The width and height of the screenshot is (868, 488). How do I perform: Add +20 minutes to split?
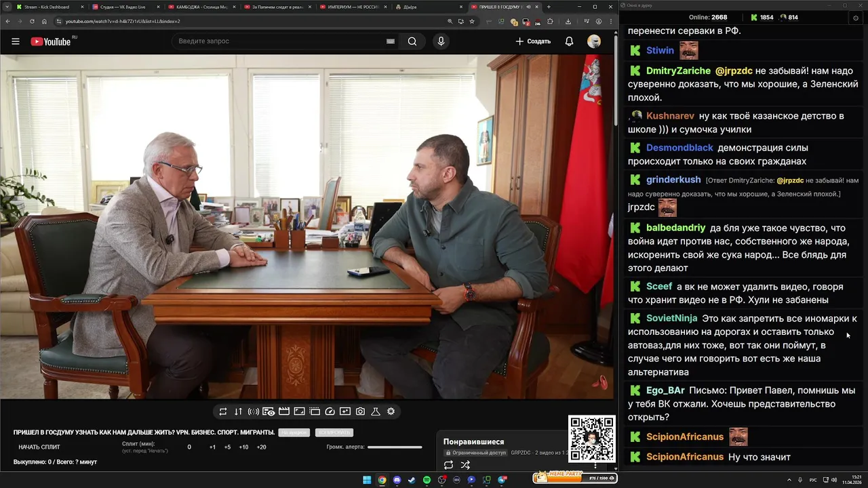261,447
